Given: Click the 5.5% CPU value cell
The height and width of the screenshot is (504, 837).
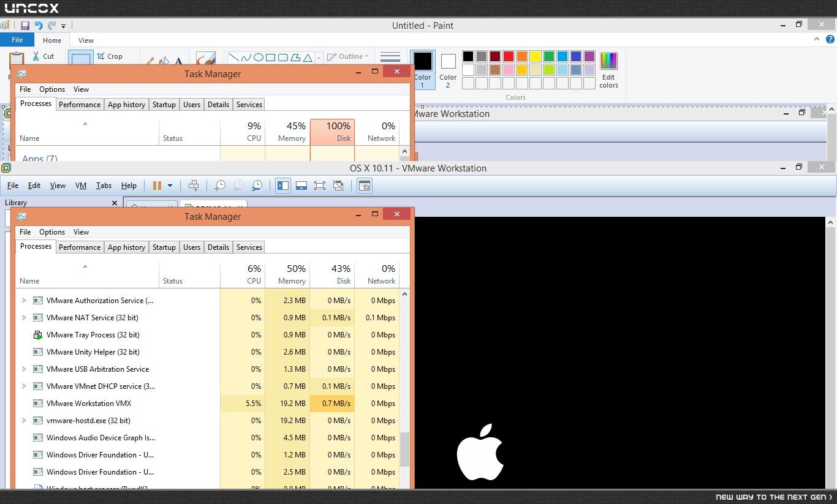Looking at the screenshot, I should point(243,404).
